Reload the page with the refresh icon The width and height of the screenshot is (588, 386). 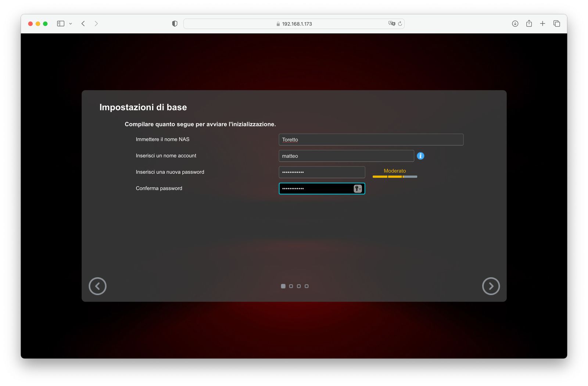click(400, 24)
